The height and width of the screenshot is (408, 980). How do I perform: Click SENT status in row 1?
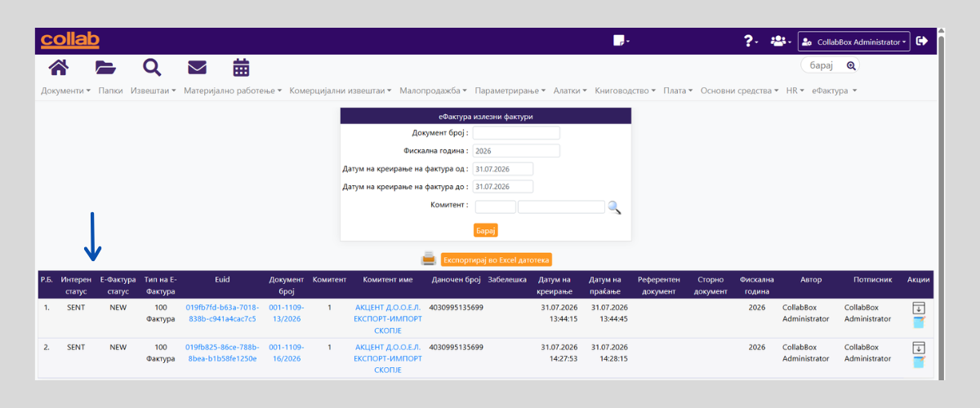point(76,308)
